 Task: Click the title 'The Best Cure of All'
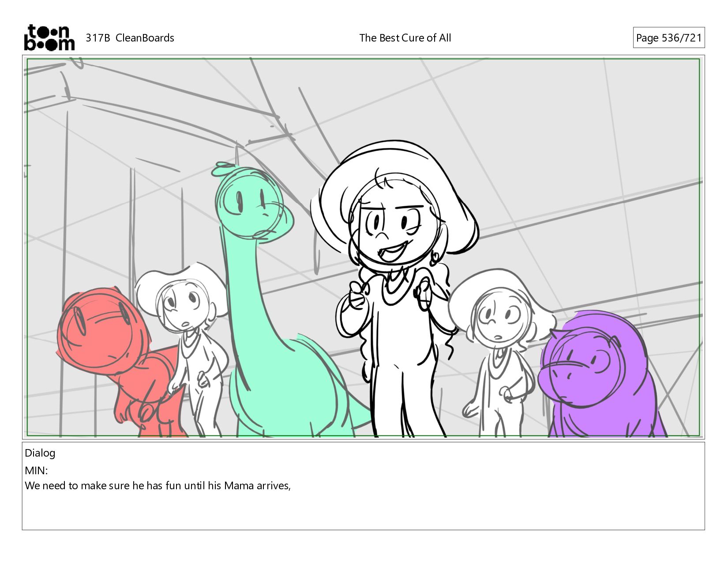(405, 38)
